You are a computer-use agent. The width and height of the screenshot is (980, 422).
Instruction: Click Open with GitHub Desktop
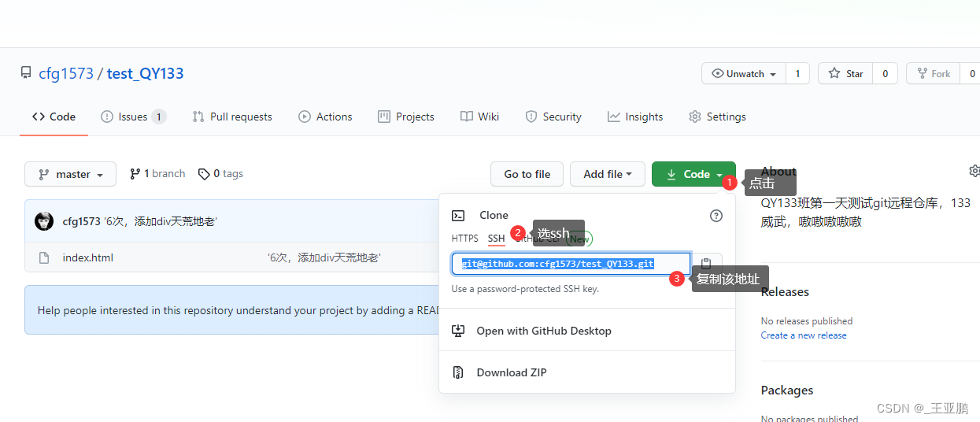[x=544, y=331]
